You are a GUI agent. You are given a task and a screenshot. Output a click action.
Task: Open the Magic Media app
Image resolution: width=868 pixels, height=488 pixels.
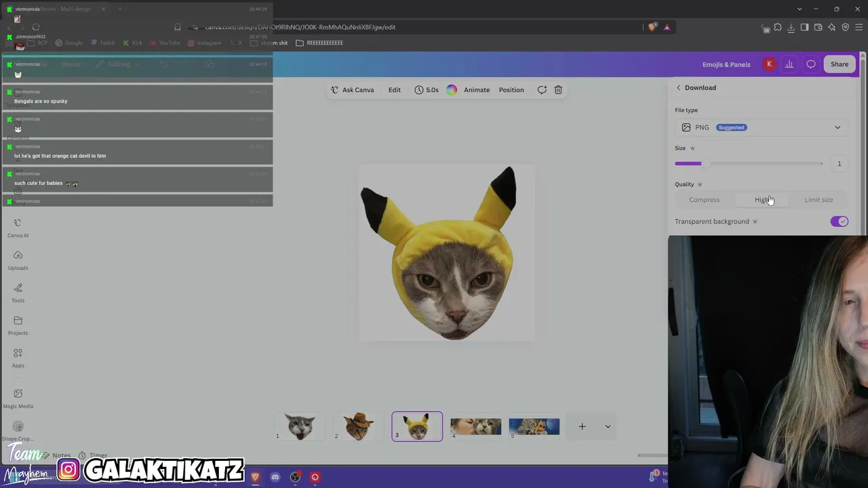click(18, 399)
